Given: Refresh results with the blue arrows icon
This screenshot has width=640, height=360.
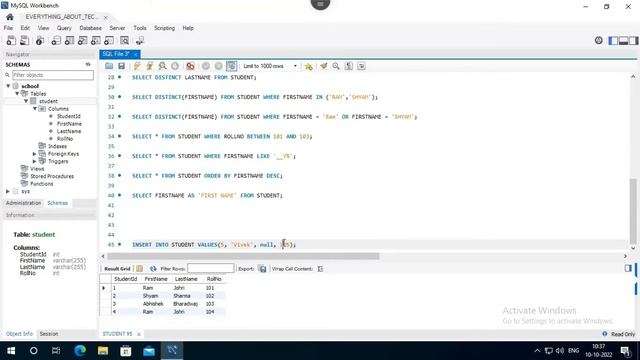Looking at the screenshot, I should click(153, 269).
